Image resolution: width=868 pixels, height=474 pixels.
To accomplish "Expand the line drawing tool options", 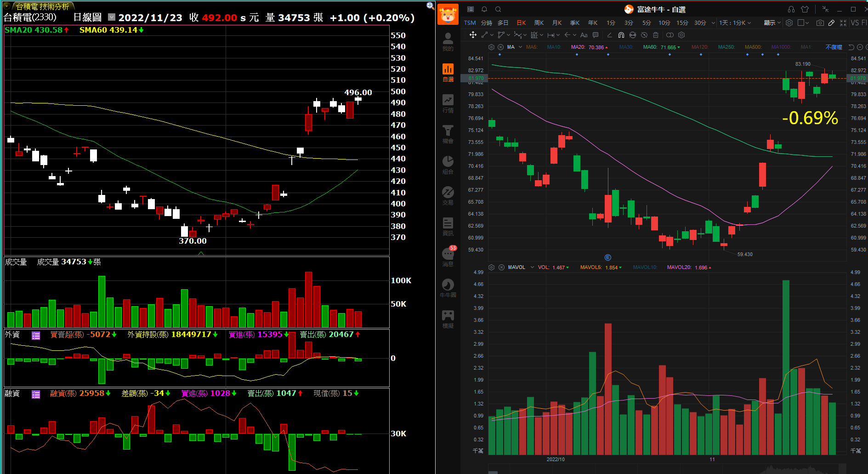I will [x=492, y=35].
